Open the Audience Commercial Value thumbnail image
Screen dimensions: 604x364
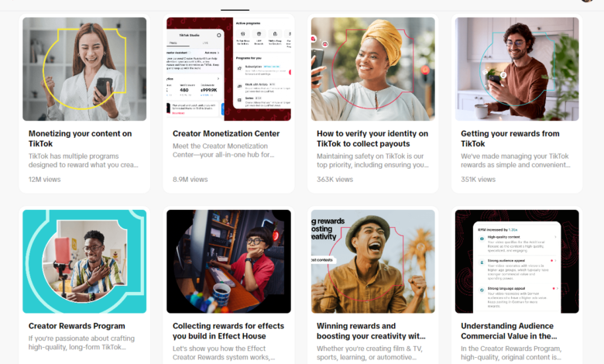coord(517,262)
